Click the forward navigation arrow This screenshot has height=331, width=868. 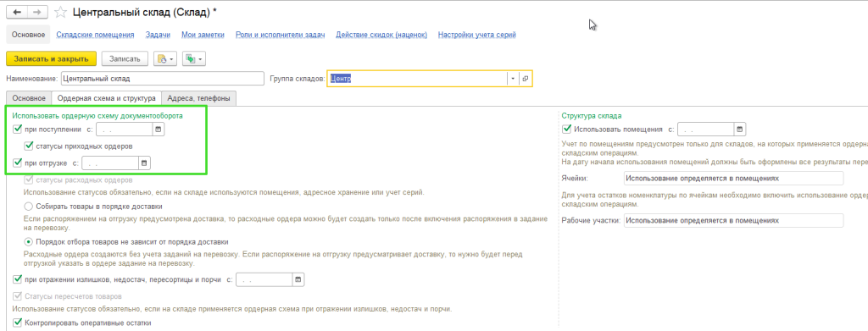pos(37,12)
